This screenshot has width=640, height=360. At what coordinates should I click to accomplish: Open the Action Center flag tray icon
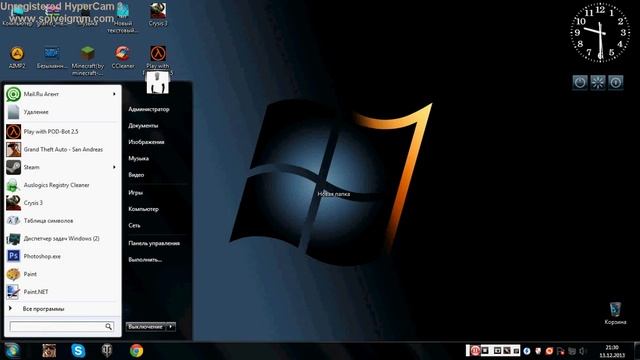pyautogui.click(x=560, y=351)
